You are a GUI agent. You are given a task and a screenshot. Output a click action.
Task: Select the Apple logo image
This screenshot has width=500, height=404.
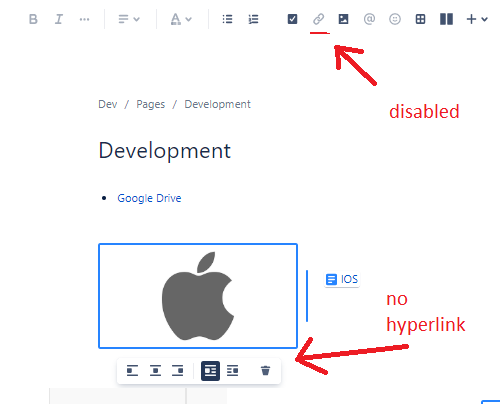coord(198,296)
